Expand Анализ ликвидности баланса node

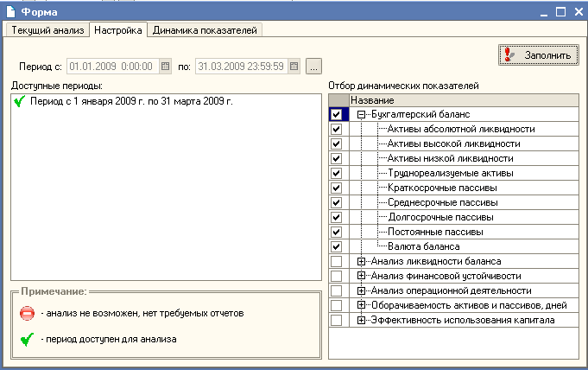pyautogui.click(x=361, y=261)
